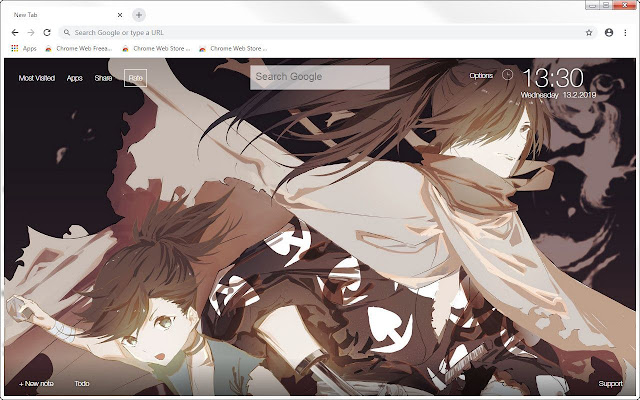Image resolution: width=640 pixels, height=400 pixels.
Task: Open the Apps grid in the bookmarks bar
Action: (24, 49)
